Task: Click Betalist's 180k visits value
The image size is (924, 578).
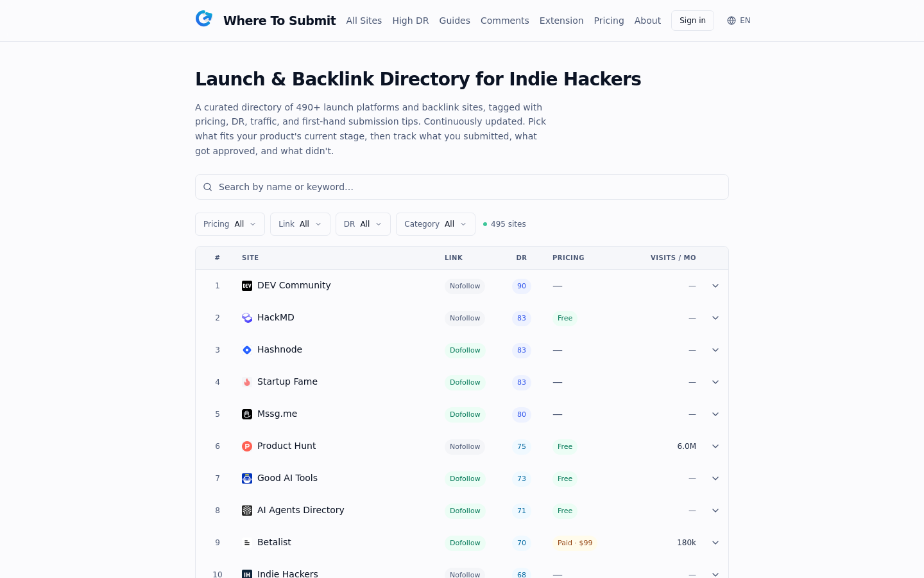Action: pyautogui.click(x=687, y=543)
